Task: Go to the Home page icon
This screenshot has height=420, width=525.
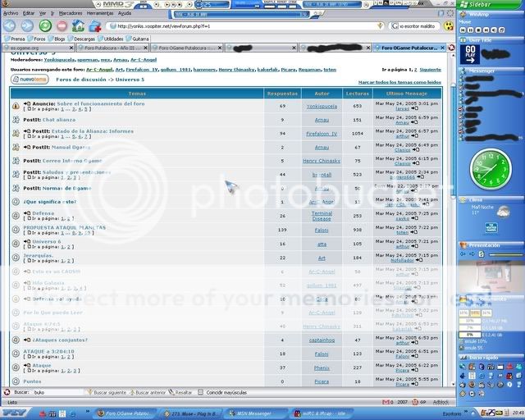Action: coord(78,25)
